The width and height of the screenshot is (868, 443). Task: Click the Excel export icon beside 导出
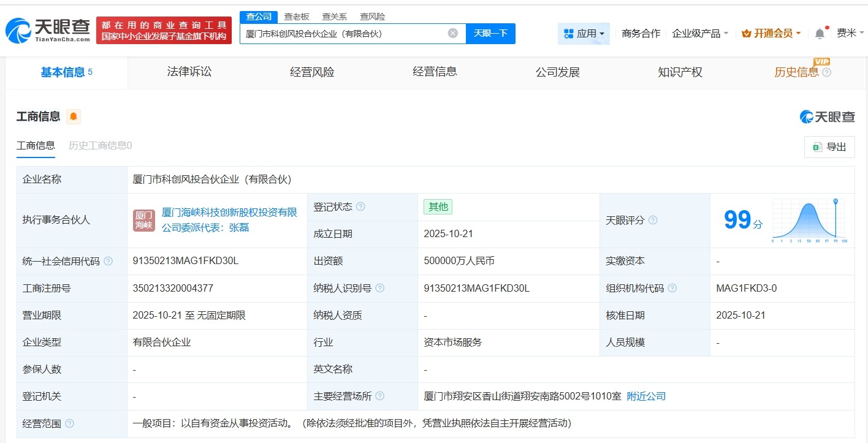[x=817, y=147]
